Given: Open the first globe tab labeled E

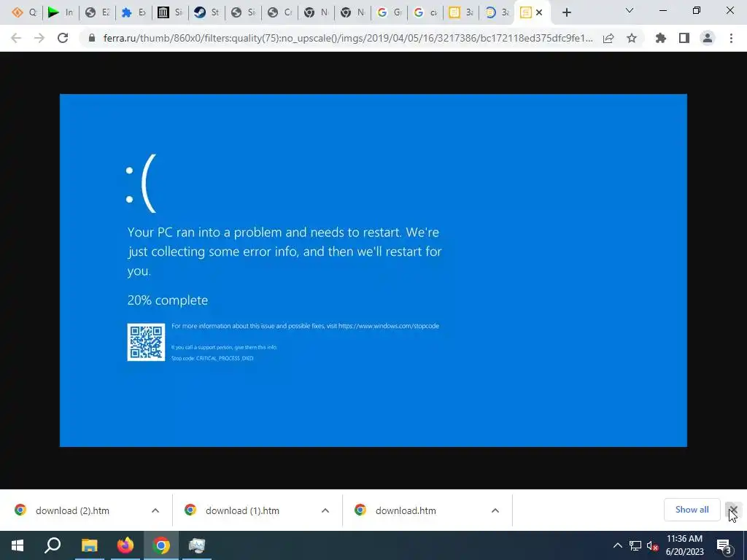Looking at the screenshot, I should (x=97, y=12).
